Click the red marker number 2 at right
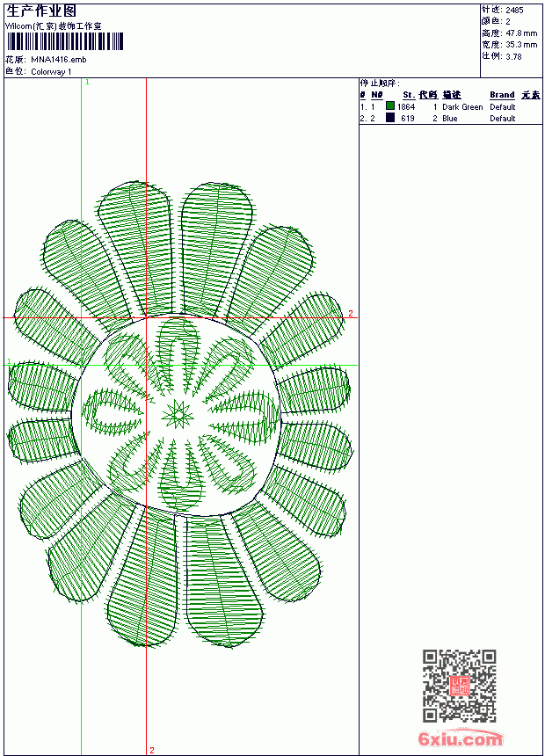The width and height of the screenshot is (545, 756). pyautogui.click(x=351, y=314)
